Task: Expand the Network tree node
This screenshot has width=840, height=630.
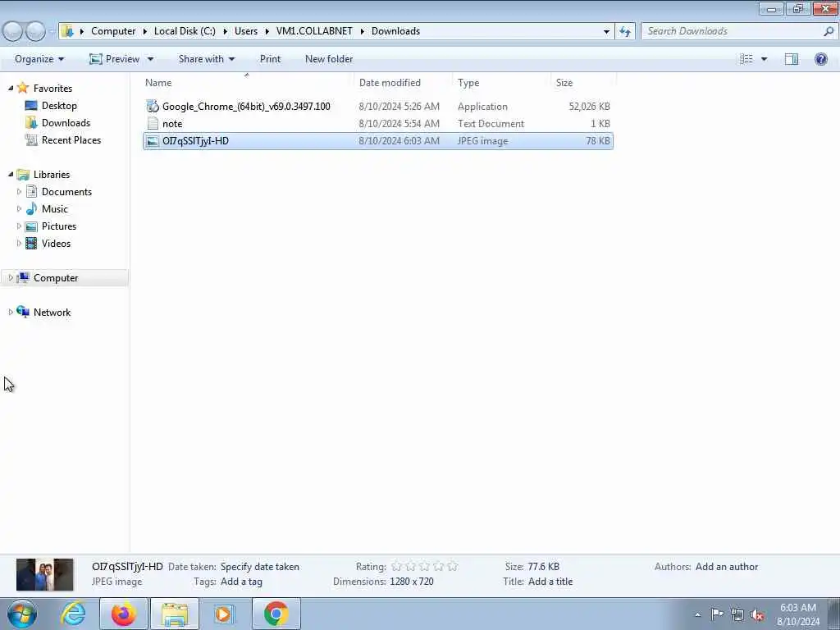Action: click(11, 312)
